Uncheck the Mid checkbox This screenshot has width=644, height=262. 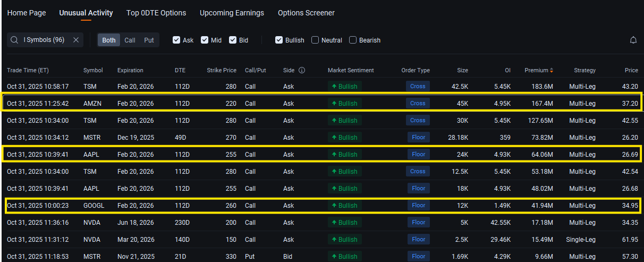click(x=205, y=40)
